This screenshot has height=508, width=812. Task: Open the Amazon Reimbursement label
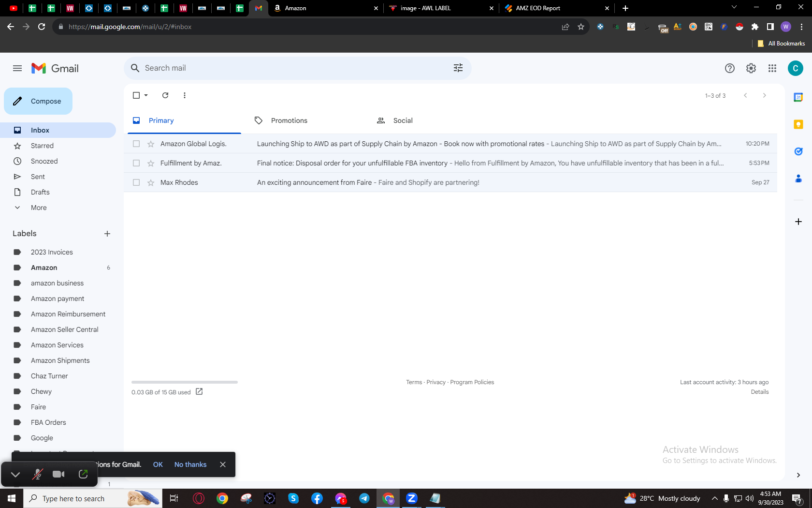coord(58,314)
